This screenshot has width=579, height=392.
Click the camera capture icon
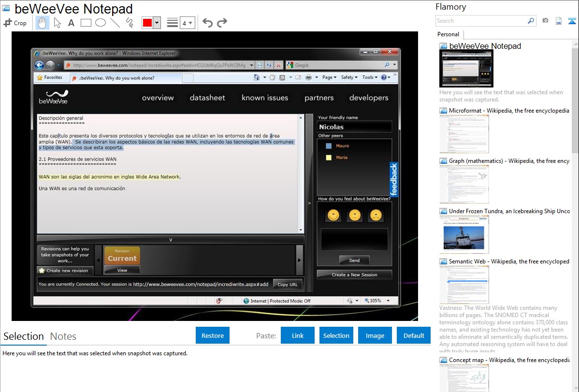pos(545,20)
